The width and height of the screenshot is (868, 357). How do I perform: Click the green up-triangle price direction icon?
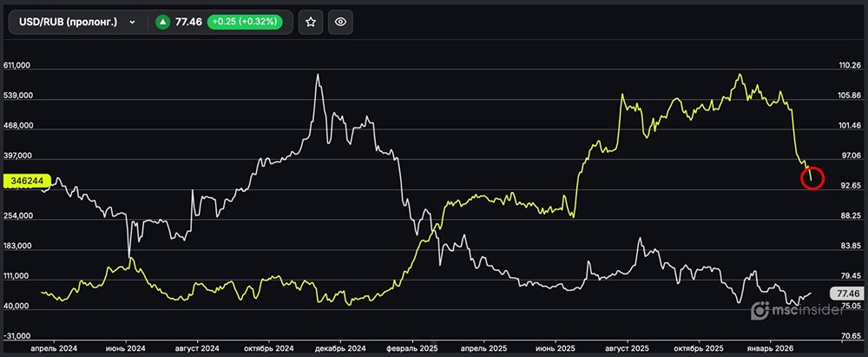pos(162,23)
